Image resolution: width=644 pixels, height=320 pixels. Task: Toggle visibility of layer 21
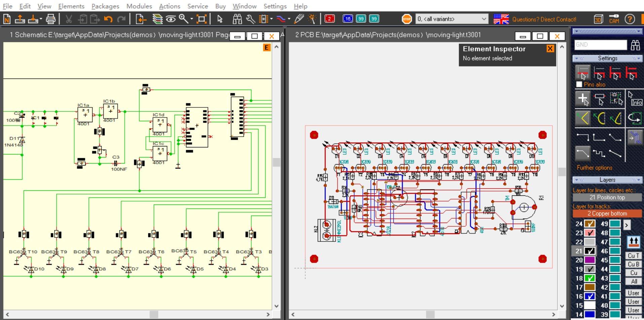point(590,251)
